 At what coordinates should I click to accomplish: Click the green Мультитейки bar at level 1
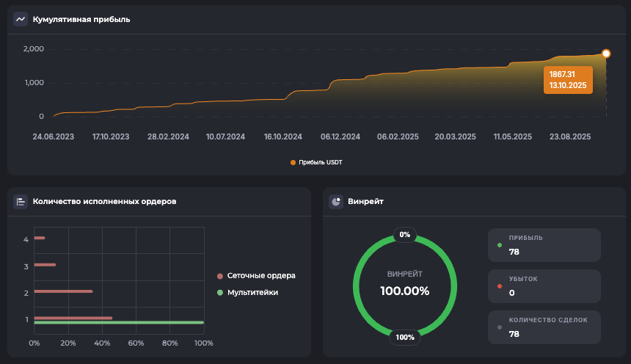[118, 322]
